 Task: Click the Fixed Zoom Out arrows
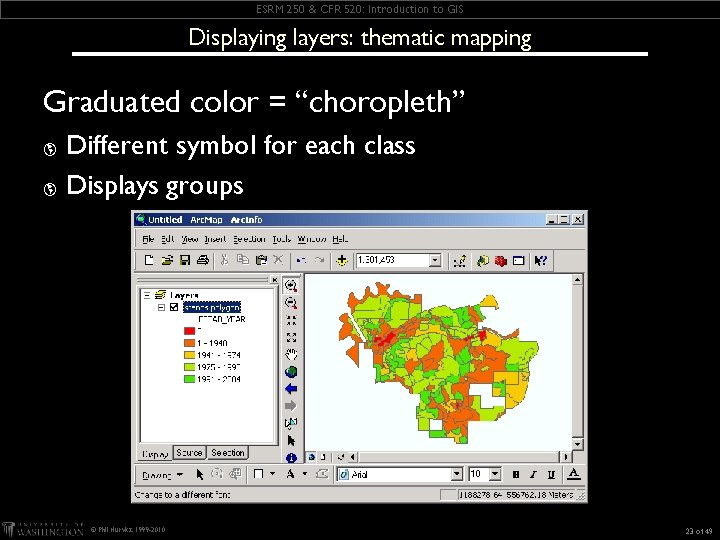point(291,338)
